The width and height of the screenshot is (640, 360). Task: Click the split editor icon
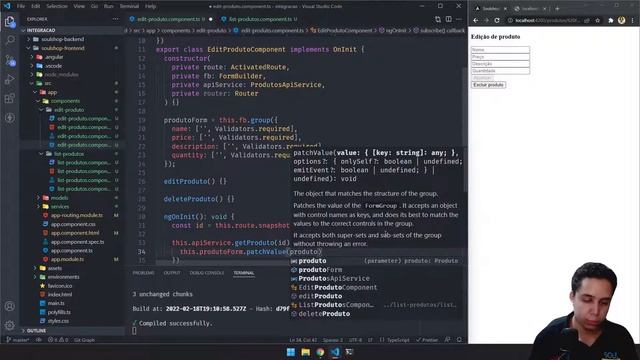click(449, 19)
